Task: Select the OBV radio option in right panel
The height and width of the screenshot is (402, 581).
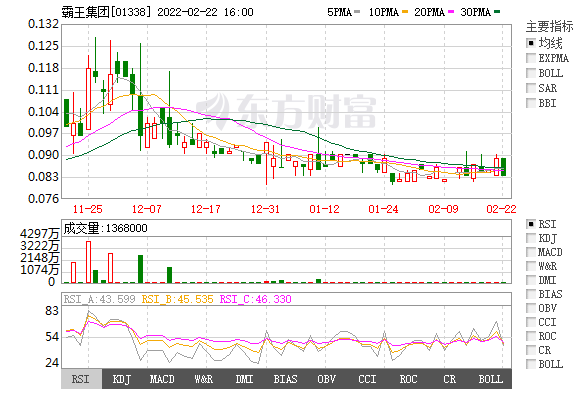Action: 531,308
